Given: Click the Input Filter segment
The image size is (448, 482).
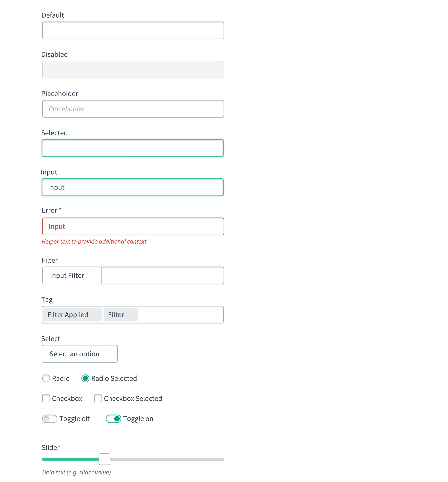Looking at the screenshot, I should point(72,275).
